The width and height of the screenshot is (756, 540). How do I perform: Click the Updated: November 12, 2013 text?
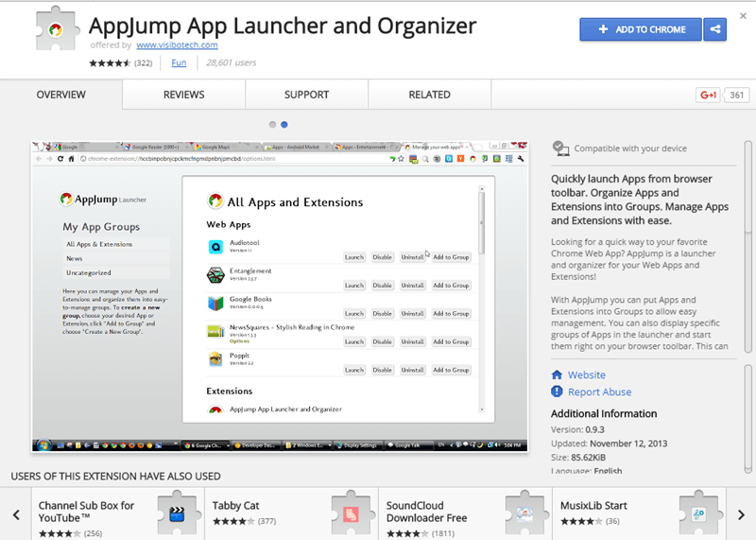609,444
